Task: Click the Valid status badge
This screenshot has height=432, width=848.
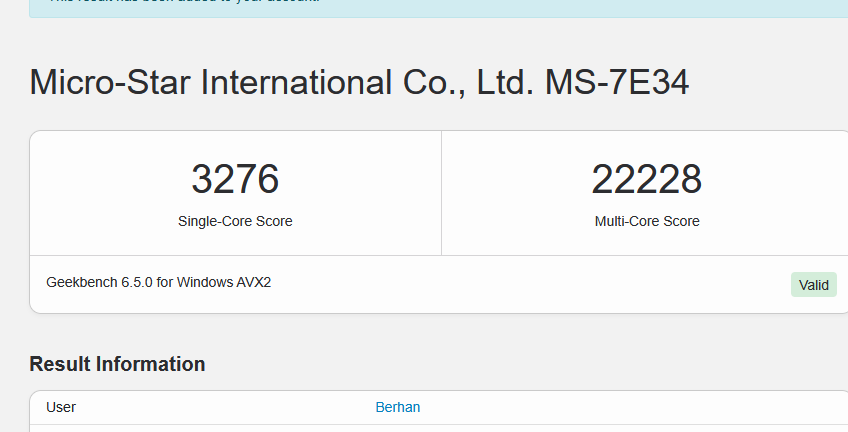Action: tap(813, 285)
